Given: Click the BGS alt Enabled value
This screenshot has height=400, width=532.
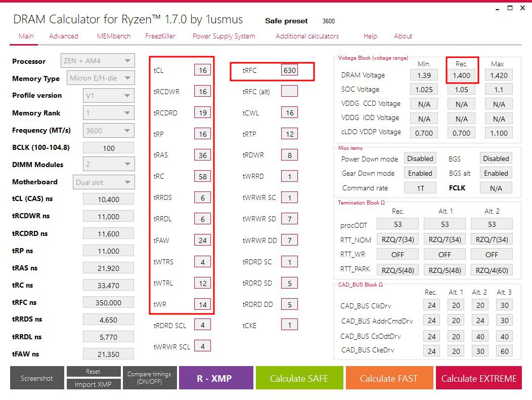Looking at the screenshot, I should (x=496, y=173).
